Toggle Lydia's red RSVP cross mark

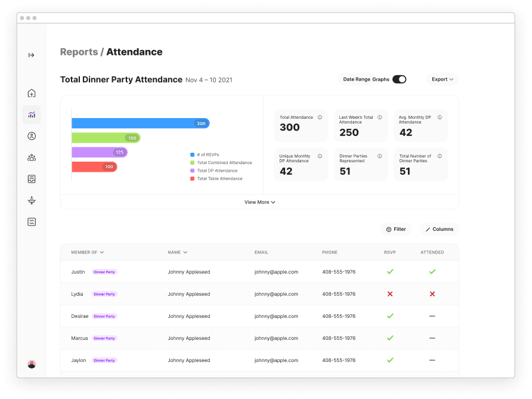(x=390, y=294)
